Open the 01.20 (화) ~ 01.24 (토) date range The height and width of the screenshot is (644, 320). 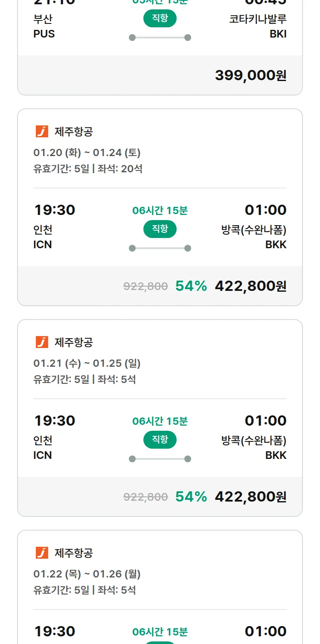click(87, 152)
